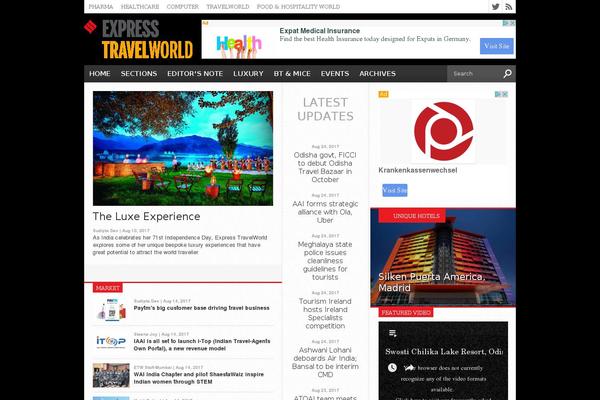The image size is (600, 400).
Task: Open the Twitter icon in top bar
Action: click(495, 7)
